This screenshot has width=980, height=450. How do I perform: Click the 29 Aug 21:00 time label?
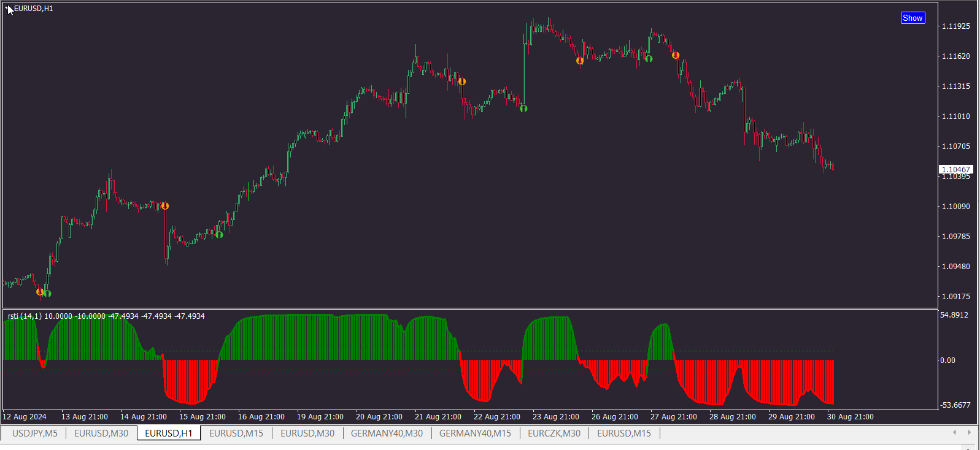click(x=792, y=417)
